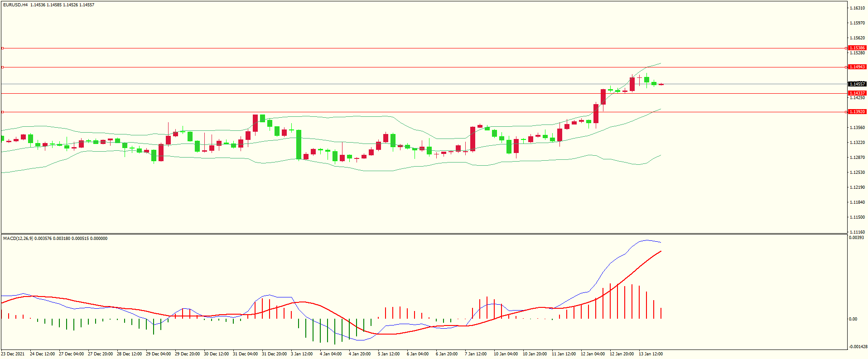
Task: Click the 1.11160 price scale value
Action: tap(857, 232)
